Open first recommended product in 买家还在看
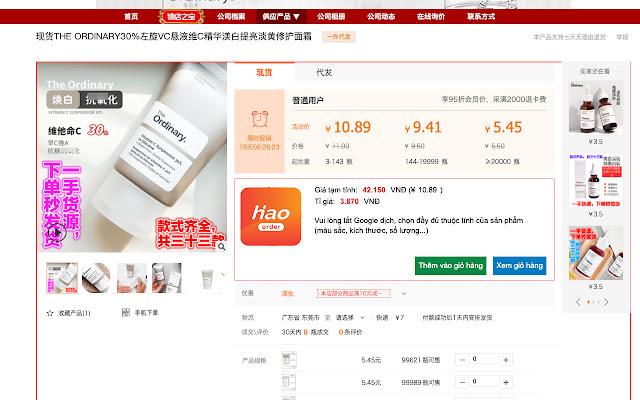 pos(596,108)
